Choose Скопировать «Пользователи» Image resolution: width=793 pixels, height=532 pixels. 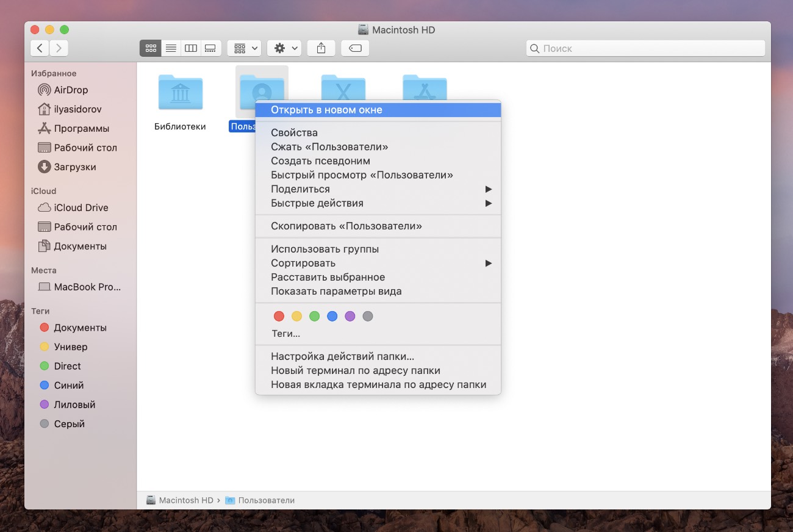coord(378,226)
